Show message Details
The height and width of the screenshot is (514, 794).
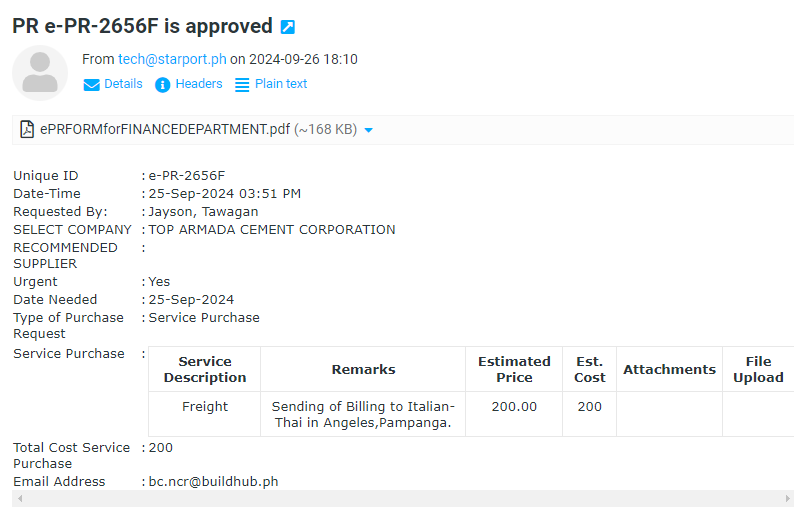[123, 84]
